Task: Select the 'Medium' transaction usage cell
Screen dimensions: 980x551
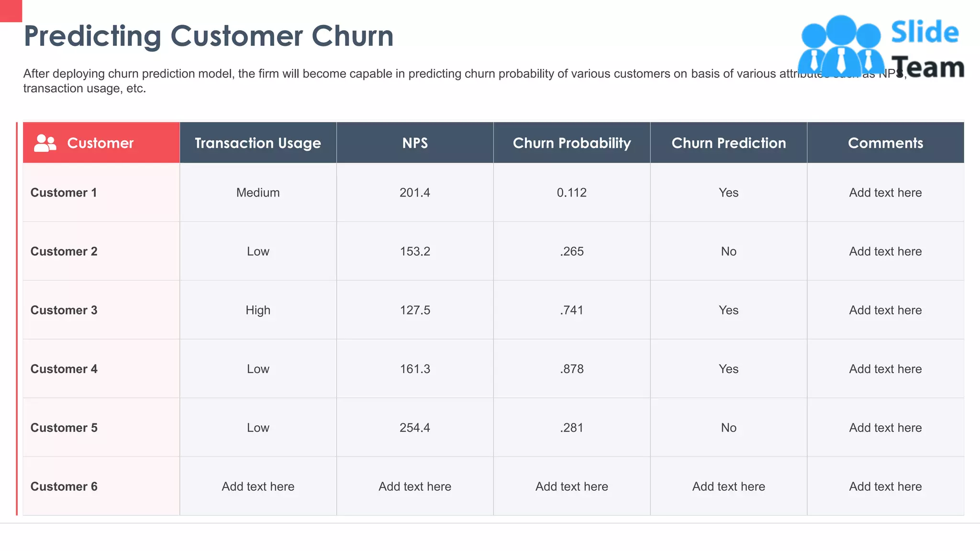Action: click(258, 193)
